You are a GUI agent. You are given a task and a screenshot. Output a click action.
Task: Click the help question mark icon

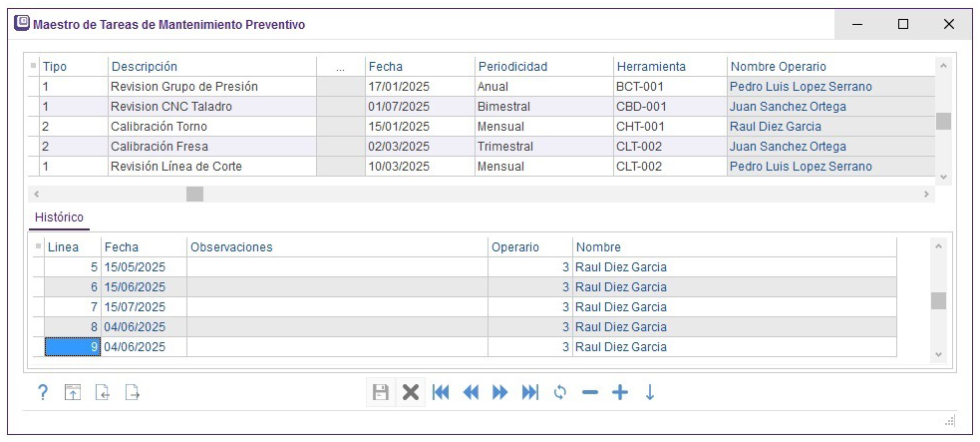[x=43, y=393]
